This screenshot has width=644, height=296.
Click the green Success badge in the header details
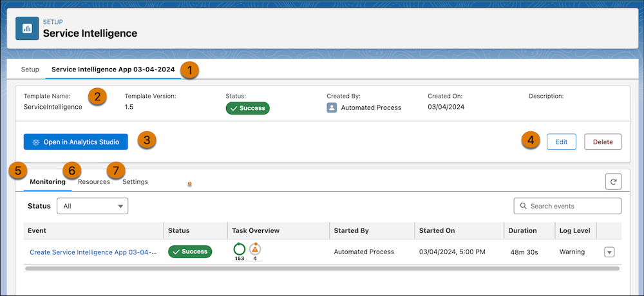pyautogui.click(x=248, y=108)
